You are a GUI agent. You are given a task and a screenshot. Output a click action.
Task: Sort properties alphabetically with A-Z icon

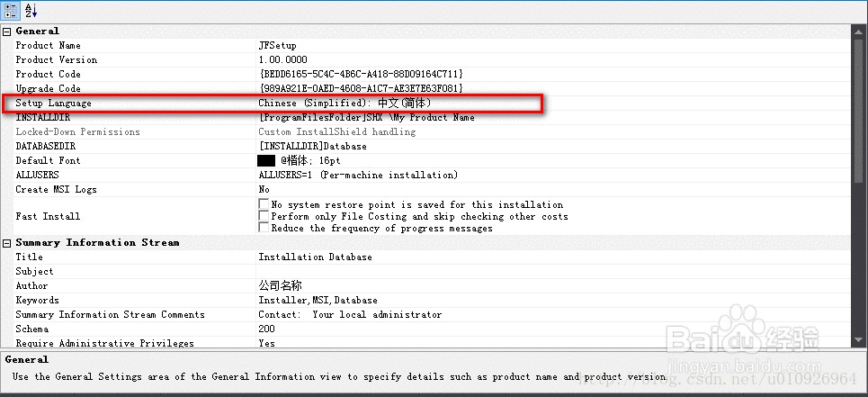31,11
